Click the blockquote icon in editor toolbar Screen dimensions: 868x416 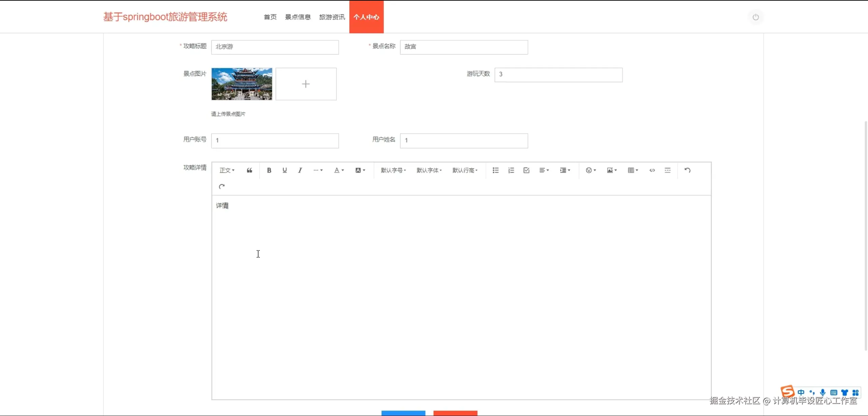tap(249, 170)
